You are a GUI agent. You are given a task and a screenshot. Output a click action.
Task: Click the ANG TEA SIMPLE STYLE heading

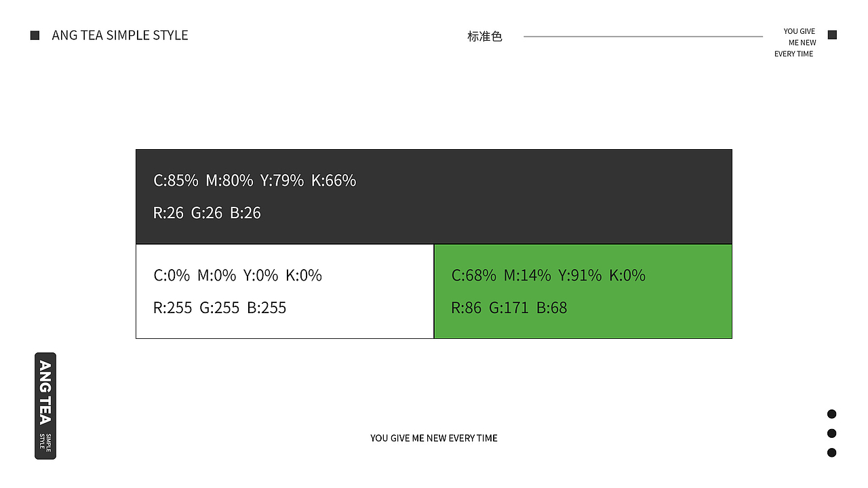point(120,35)
